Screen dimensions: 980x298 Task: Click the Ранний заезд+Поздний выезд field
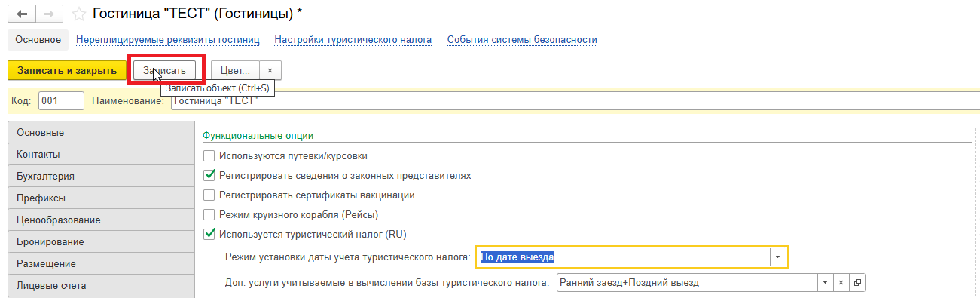688,283
